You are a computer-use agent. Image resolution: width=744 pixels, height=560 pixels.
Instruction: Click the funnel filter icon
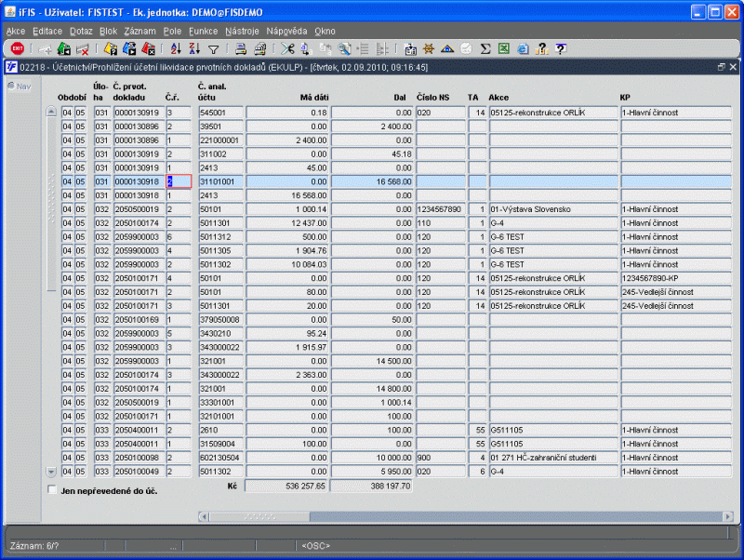[x=213, y=48]
